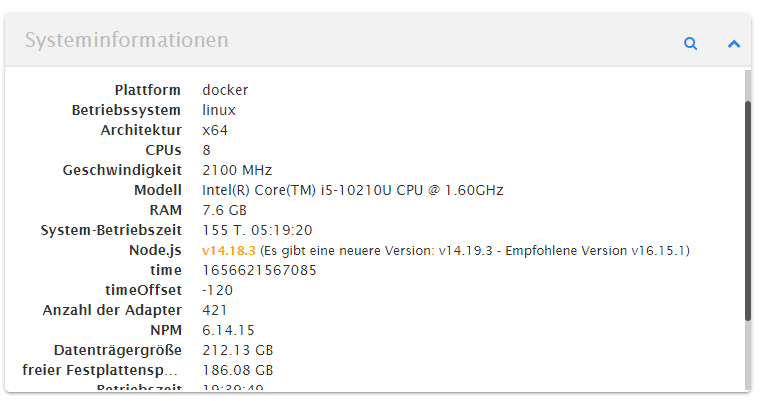Click the Architektur x64 value
This screenshot has height=401, width=762.
point(215,130)
